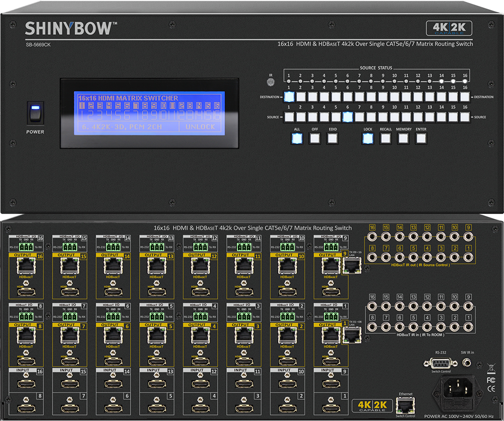
Task: Click HDBaseT IR out jack 1
Action: pyautogui.click(x=468, y=257)
